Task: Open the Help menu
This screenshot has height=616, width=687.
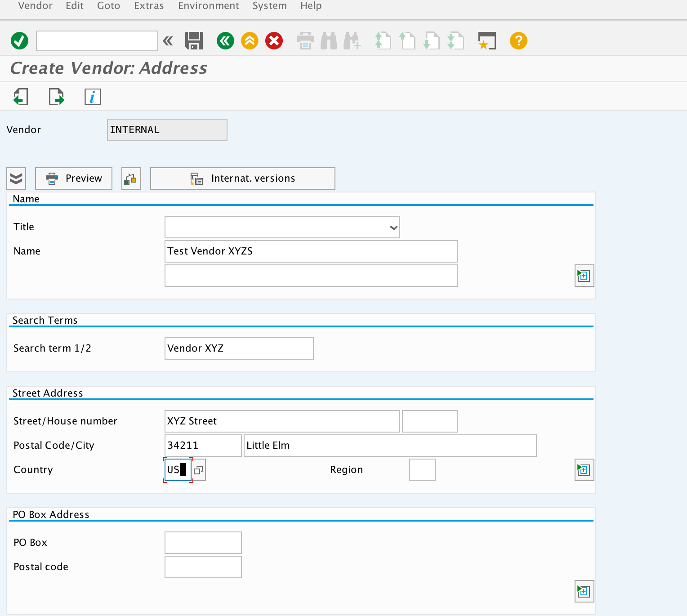Action: pyautogui.click(x=311, y=6)
